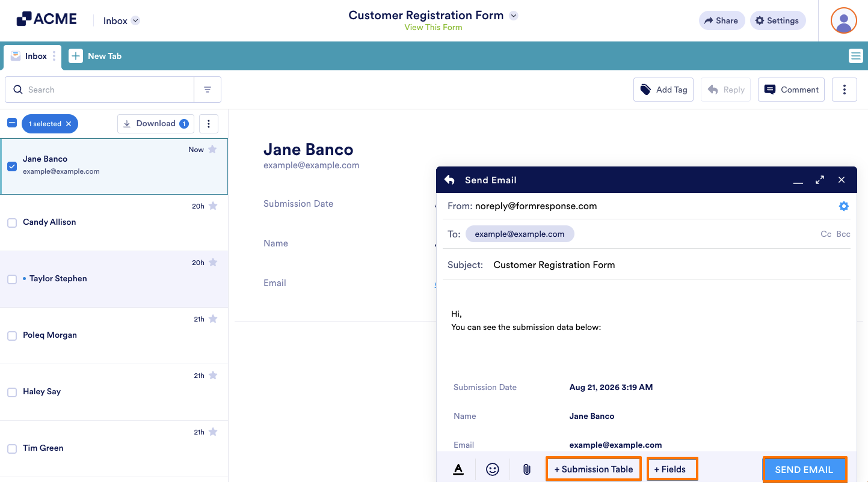Open the Tim Green submission
Screen dimensions: 868x485
pyautogui.click(x=114, y=448)
